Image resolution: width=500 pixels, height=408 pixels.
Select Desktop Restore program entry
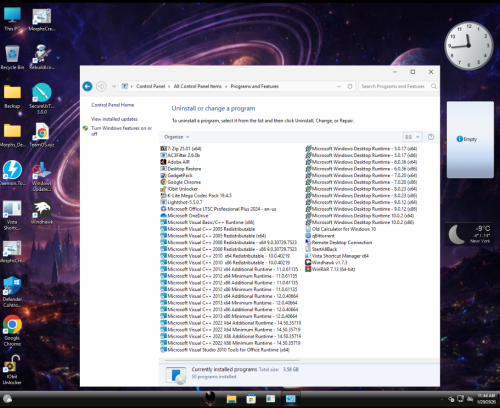point(181,169)
